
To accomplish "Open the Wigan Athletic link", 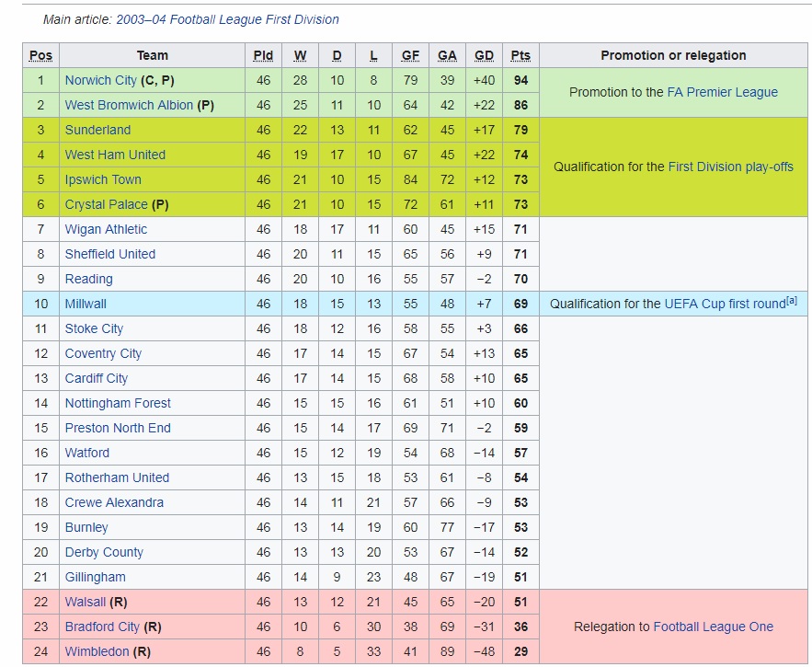I will (x=106, y=229).
